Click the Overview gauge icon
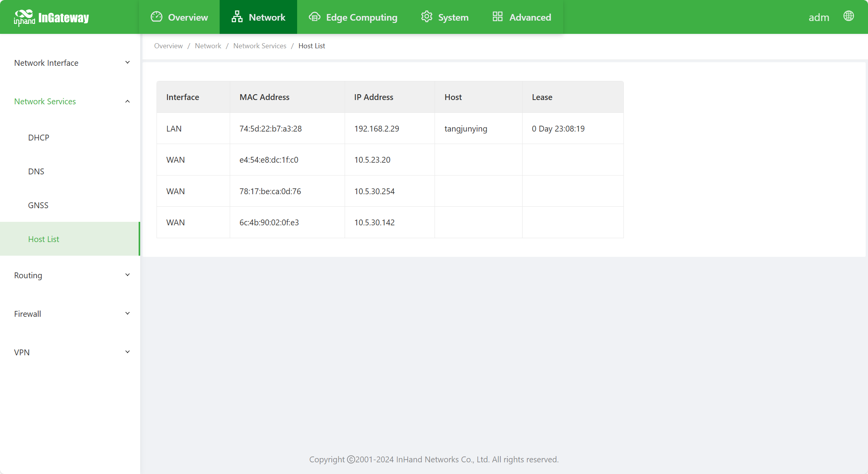Image resolution: width=868 pixels, height=474 pixels. click(156, 17)
